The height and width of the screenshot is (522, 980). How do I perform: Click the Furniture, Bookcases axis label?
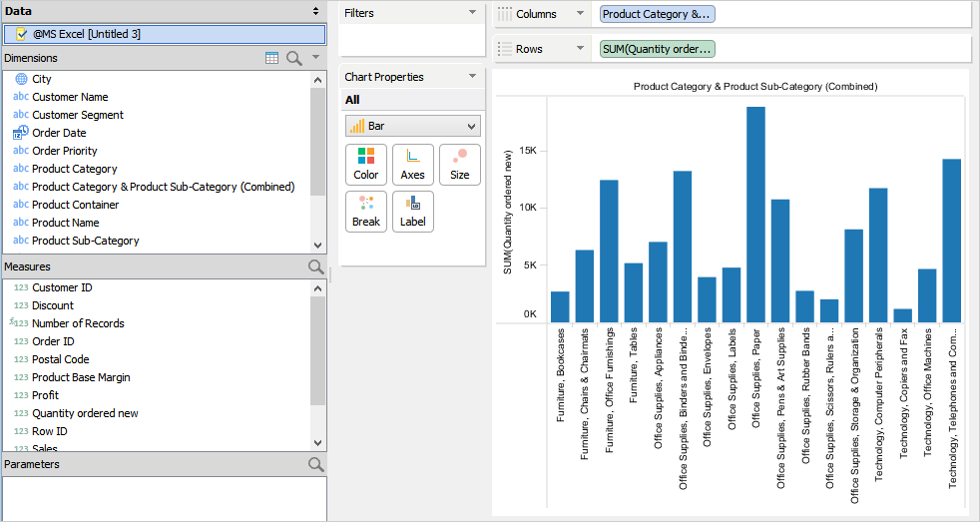pos(561,375)
